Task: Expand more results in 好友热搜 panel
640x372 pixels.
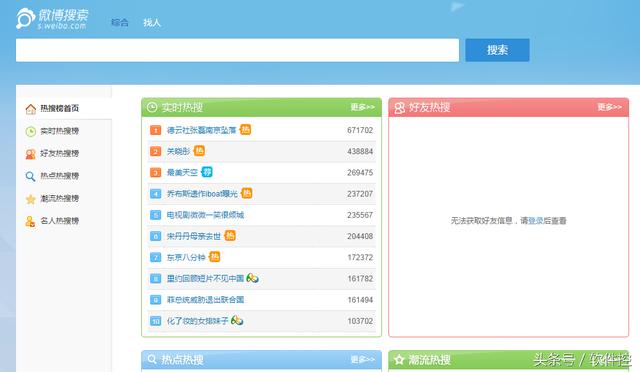Action: pos(609,107)
